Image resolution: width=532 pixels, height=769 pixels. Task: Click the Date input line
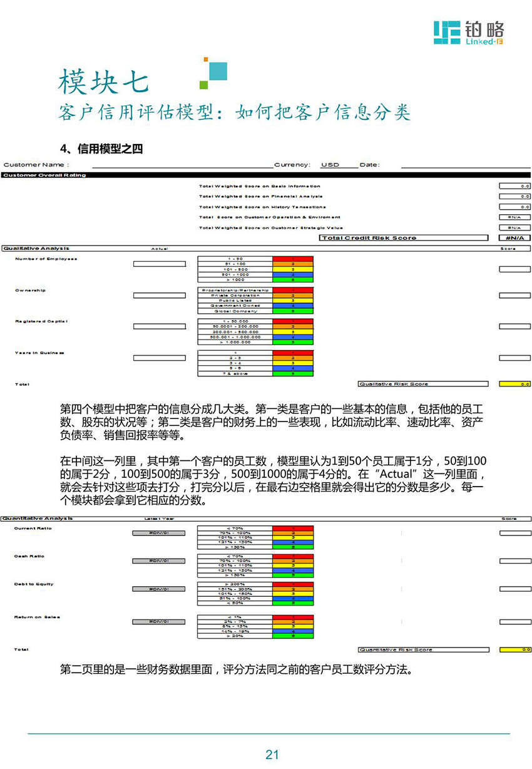click(465, 165)
